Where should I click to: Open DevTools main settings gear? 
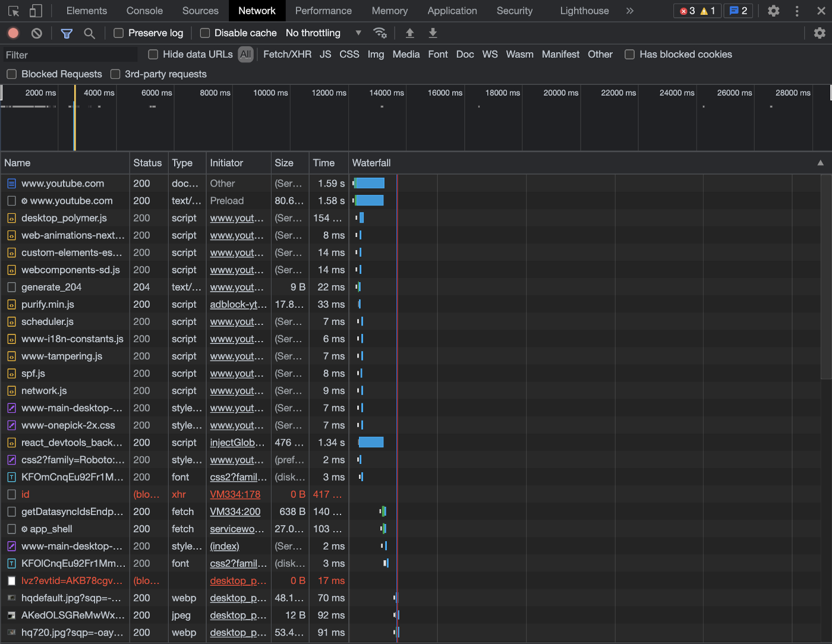click(x=773, y=11)
